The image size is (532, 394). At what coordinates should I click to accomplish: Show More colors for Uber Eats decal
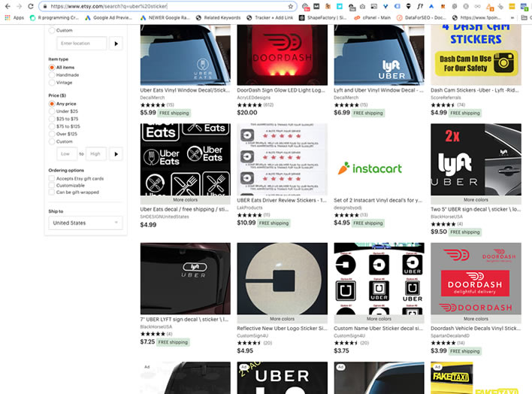pos(186,200)
